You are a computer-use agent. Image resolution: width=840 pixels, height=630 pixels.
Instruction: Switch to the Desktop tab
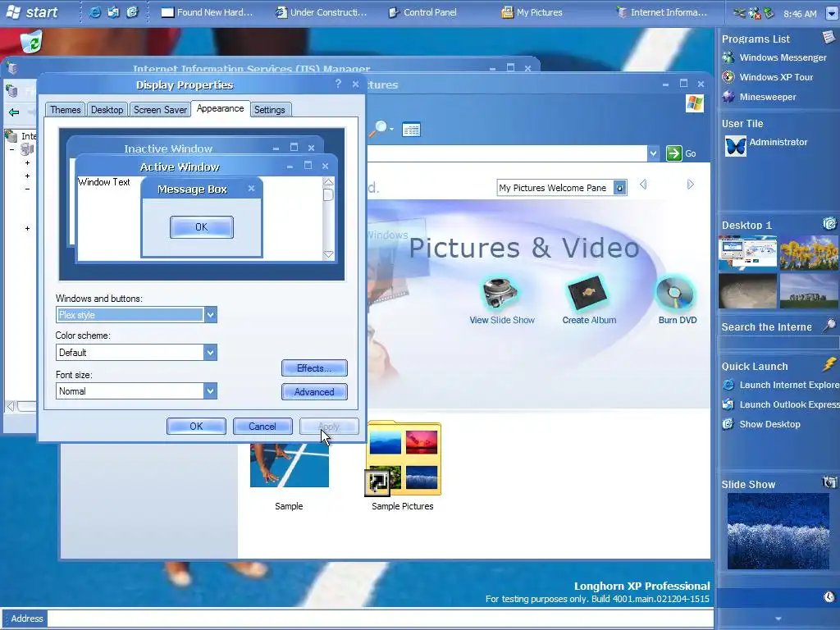point(107,110)
